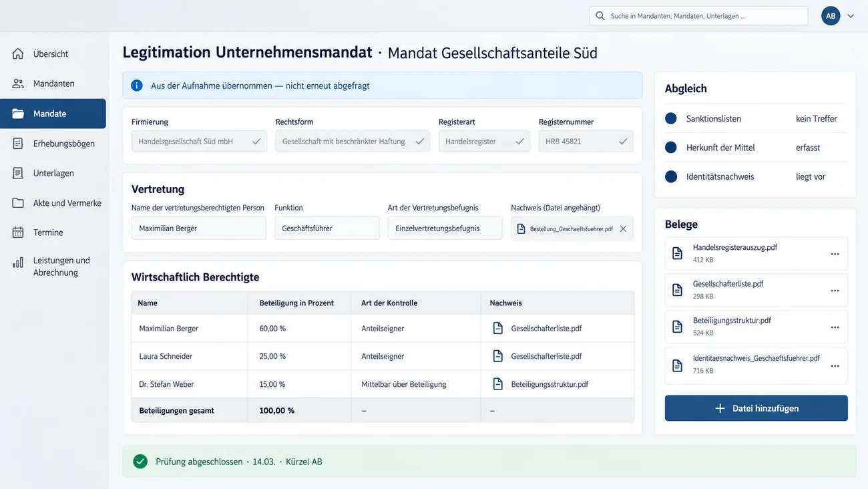Click green check icon of Prüfung abgeschlossen
The height and width of the screenshot is (489, 868).
click(x=140, y=462)
